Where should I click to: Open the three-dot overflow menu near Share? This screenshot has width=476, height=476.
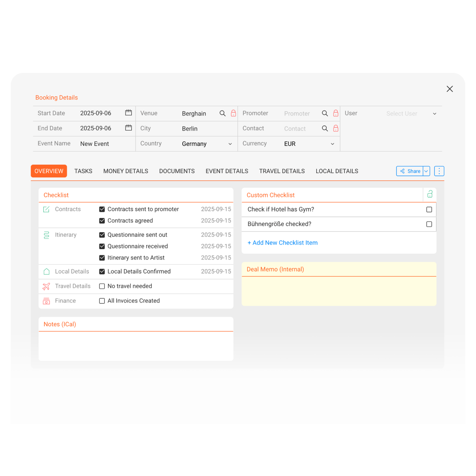pos(439,171)
